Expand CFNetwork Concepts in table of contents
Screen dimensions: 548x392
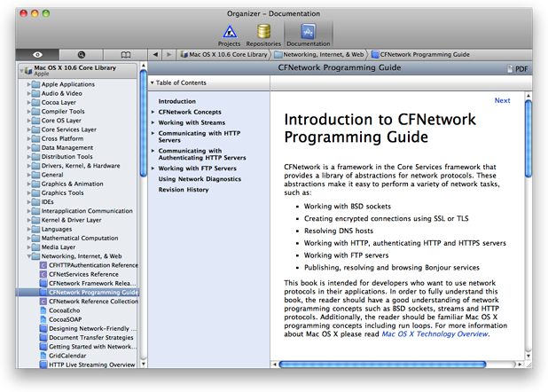153,112
